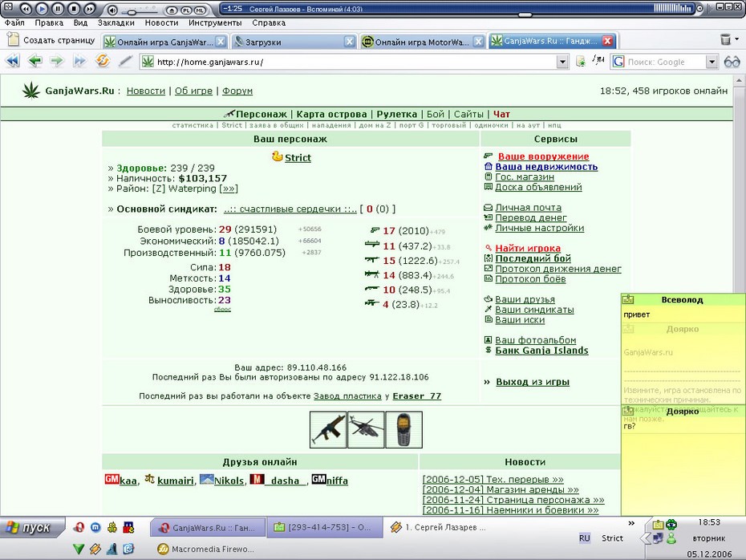
Task: Click the RU language indicator
Action: [x=584, y=538]
